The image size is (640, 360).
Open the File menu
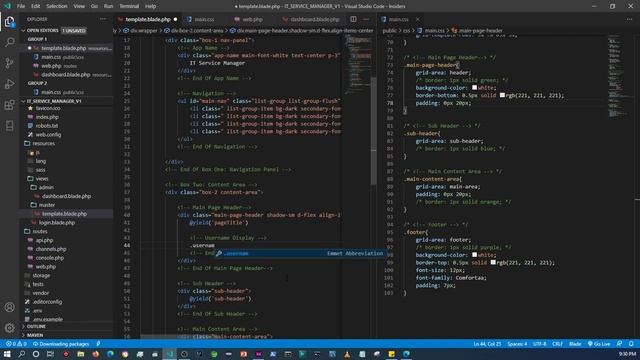[21, 6]
